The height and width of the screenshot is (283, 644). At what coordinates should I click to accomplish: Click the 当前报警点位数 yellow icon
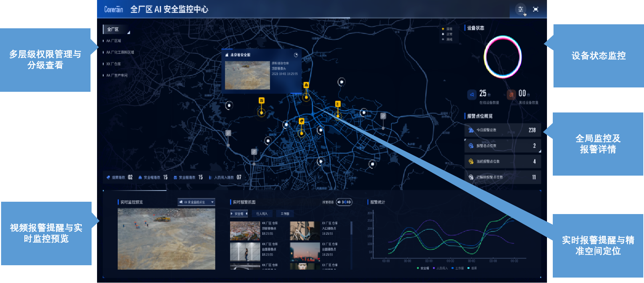click(471, 161)
